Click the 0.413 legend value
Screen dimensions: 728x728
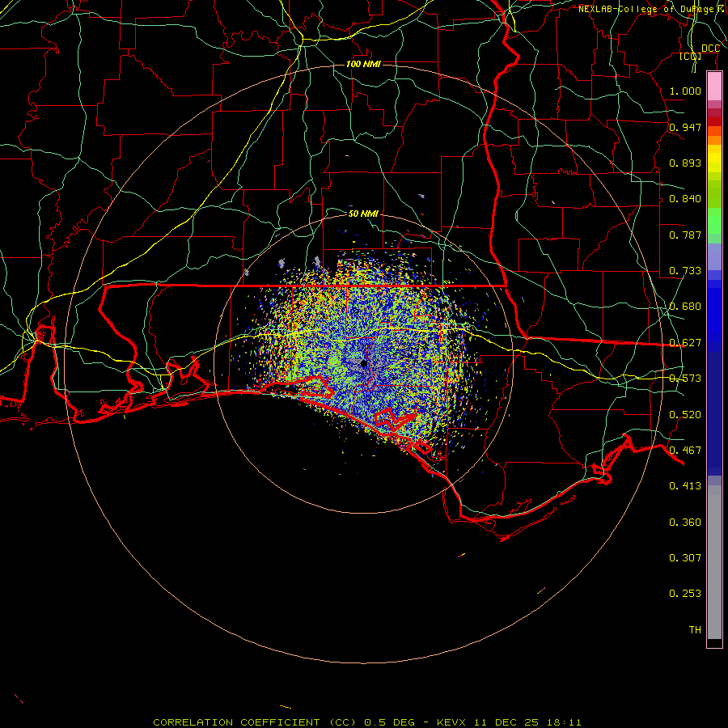click(x=685, y=486)
